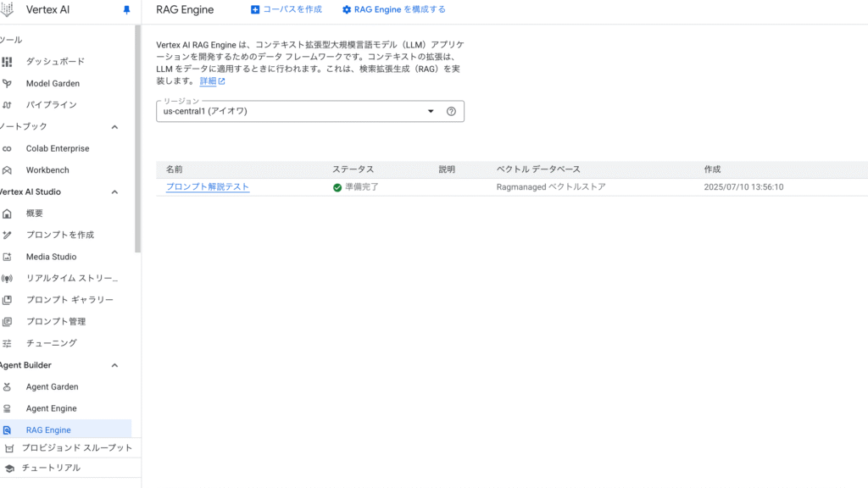
Task: Click the チュートリアル graduation cap icon
Action: pyautogui.click(x=8, y=468)
